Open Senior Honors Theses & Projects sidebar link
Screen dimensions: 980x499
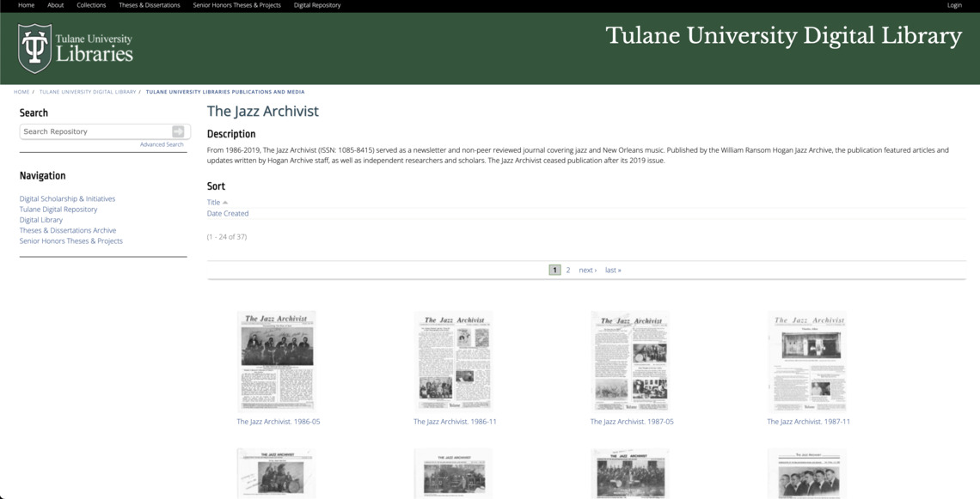coord(70,240)
